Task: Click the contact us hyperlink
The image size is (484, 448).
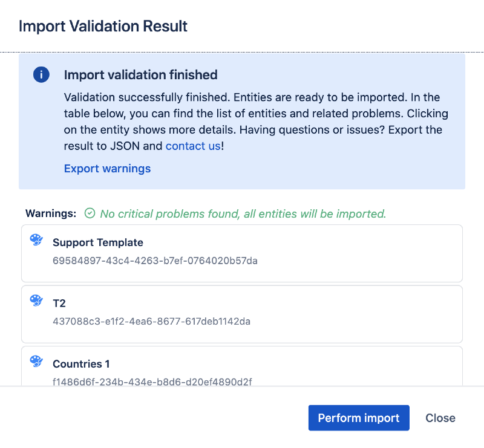Action: pyautogui.click(x=192, y=146)
